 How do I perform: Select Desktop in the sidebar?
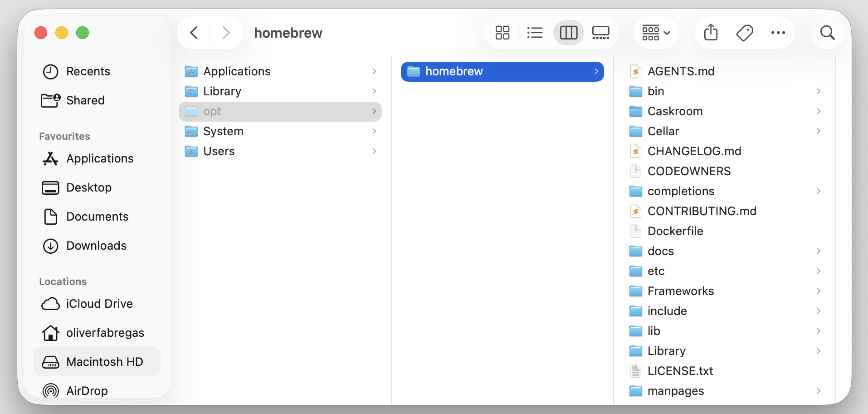click(97, 187)
